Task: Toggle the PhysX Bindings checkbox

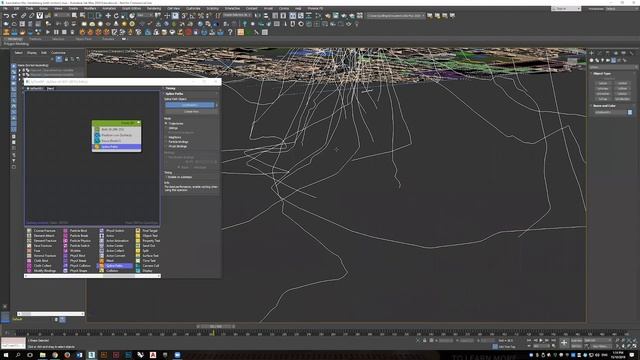Action: point(167,146)
